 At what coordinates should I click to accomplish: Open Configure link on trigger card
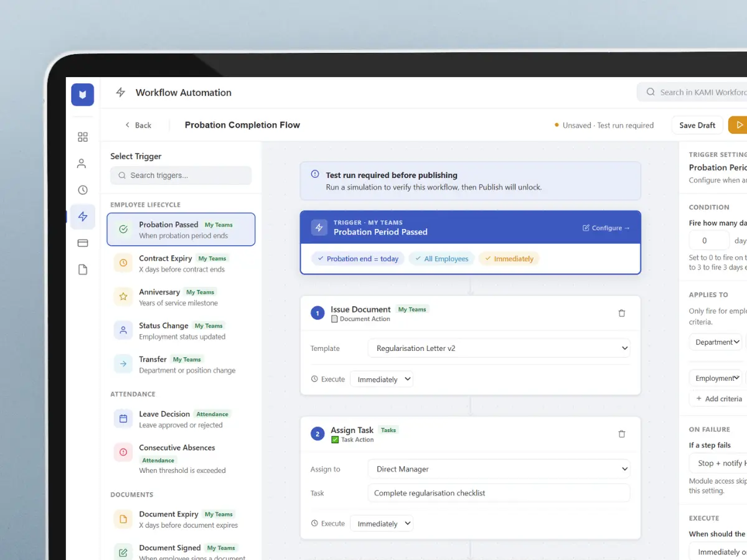[606, 228]
